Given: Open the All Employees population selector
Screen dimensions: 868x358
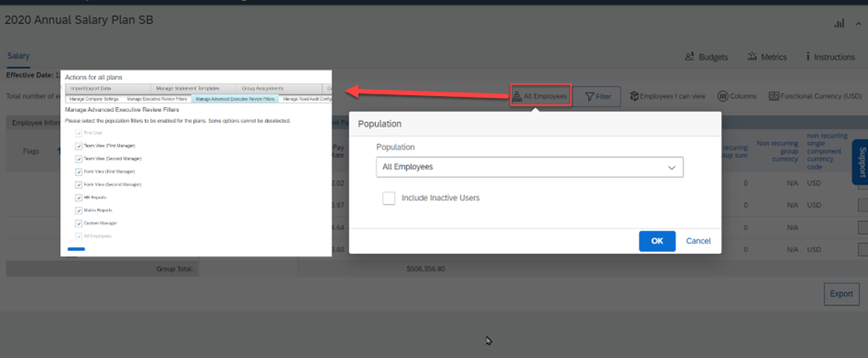Looking at the screenshot, I should click(x=540, y=96).
